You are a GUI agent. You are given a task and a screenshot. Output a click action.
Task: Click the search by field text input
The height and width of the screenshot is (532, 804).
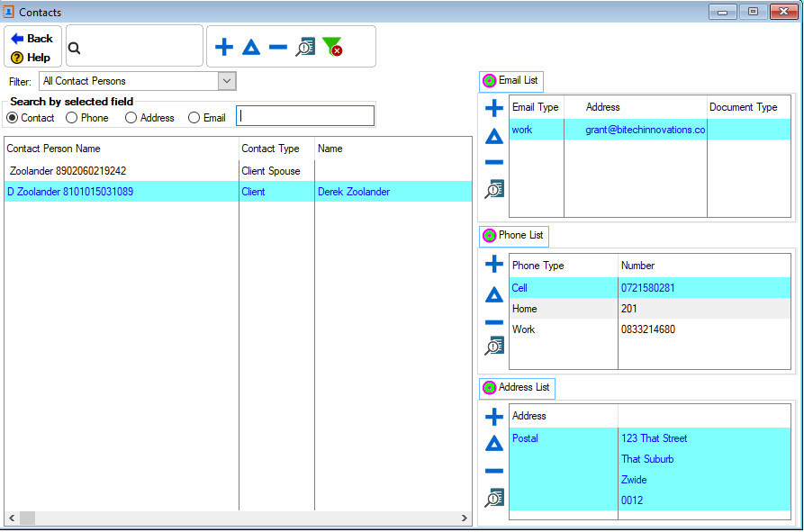click(305, 116)
